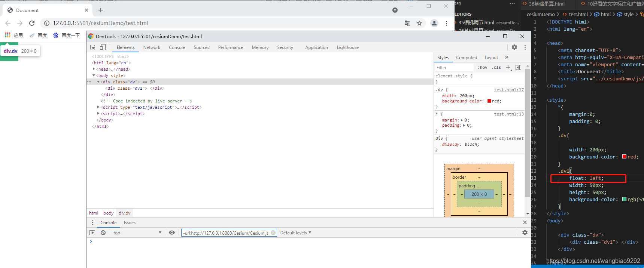Viewport: 644px width, 268px height.
Task: Clear the console icon
Action: pos(103,233)
